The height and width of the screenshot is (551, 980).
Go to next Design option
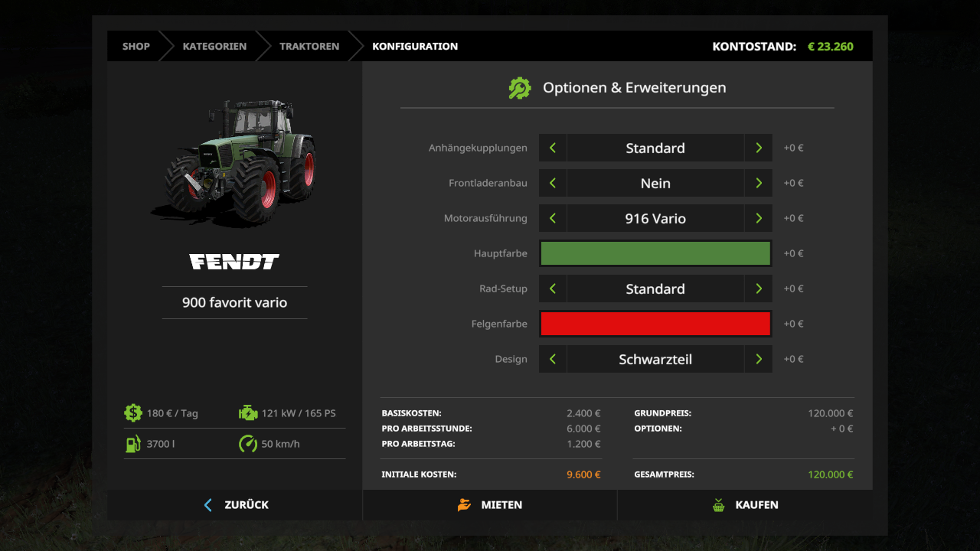click(758, 359)
